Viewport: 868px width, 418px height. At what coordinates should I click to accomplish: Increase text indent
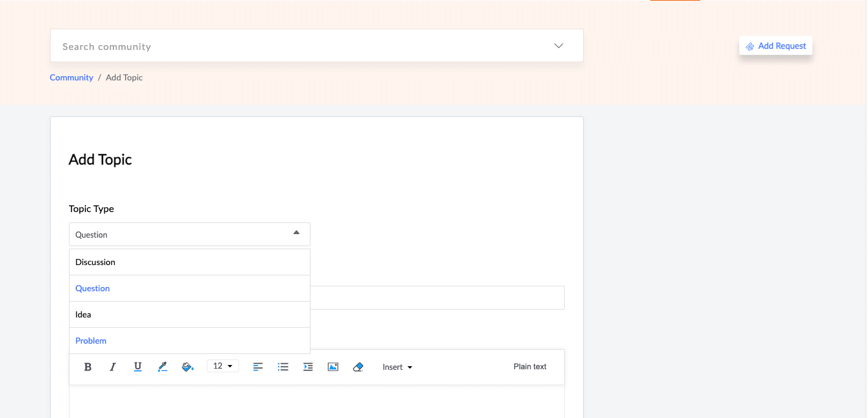[308, 367]
